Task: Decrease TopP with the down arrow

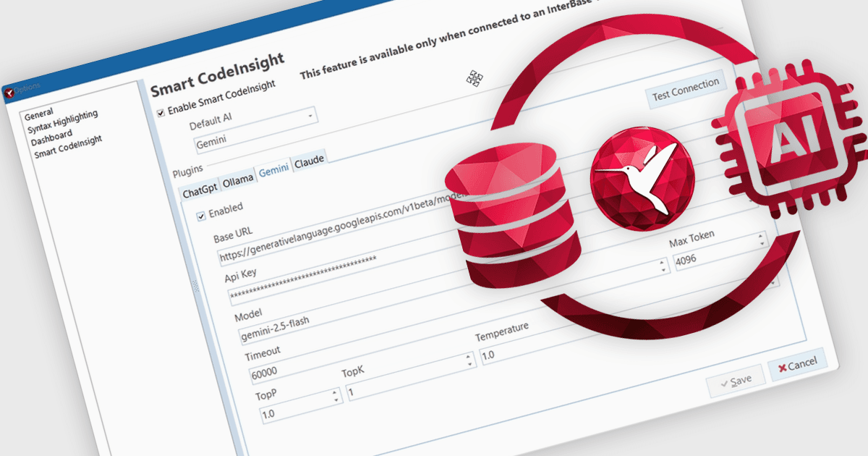Action: pyautogui.click(x=336, y=401)
